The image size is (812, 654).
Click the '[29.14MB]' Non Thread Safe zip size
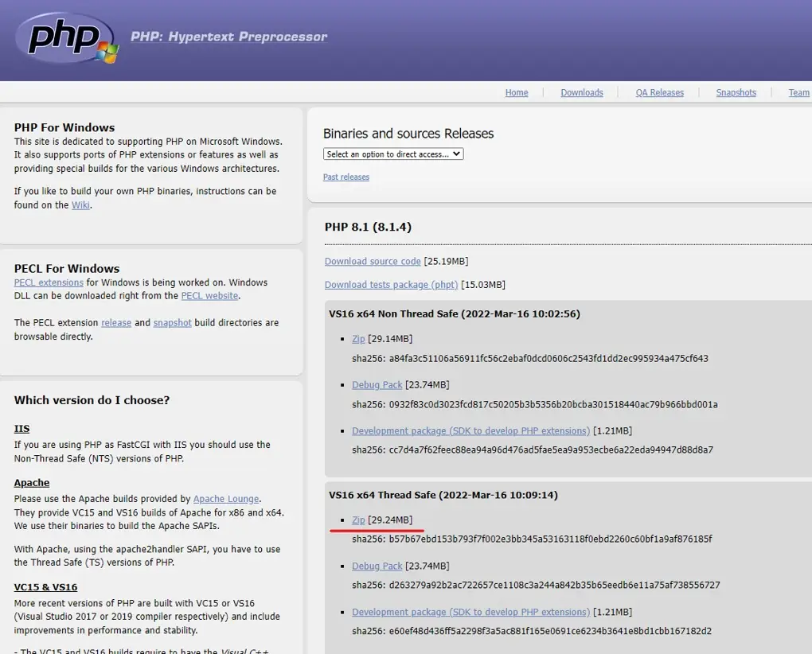(x=390, y=339)
